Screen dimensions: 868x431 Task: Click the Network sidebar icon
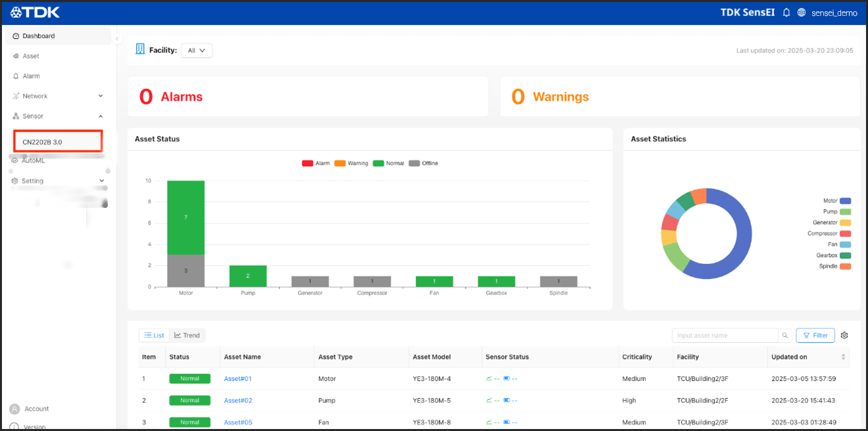(x=16, y=96)
